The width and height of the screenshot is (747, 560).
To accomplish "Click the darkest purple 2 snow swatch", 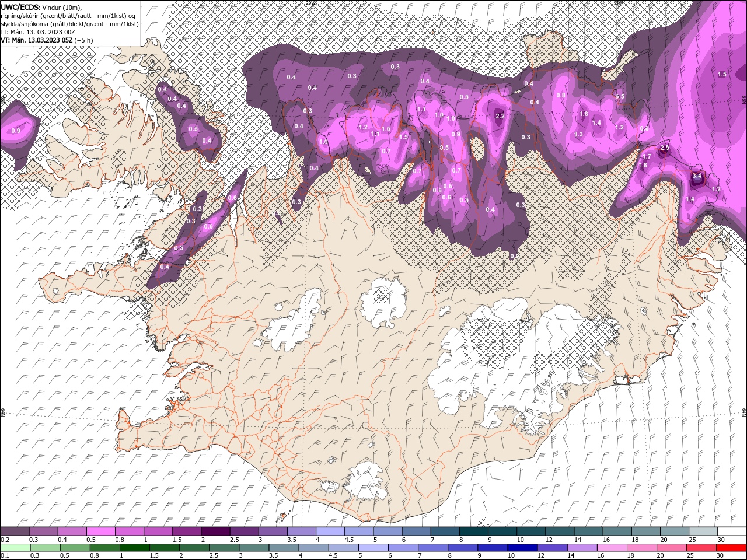I will pos(216,531).
